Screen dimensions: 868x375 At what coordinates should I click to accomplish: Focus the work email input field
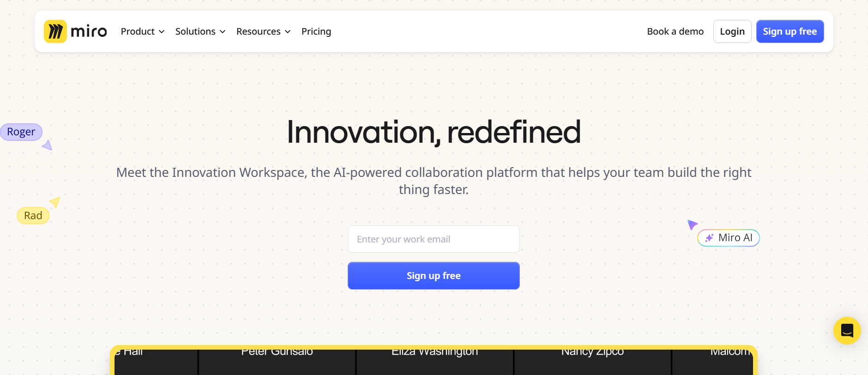(x=434, y=239)
